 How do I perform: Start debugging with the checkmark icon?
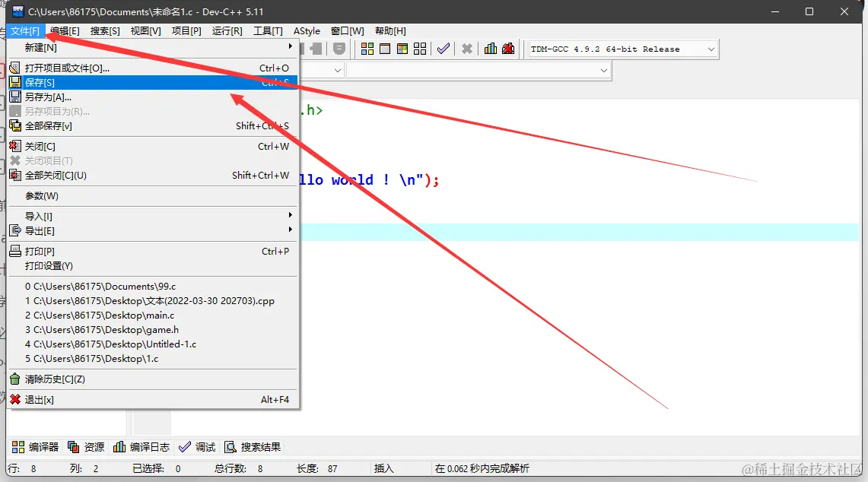tap(443, 49)
